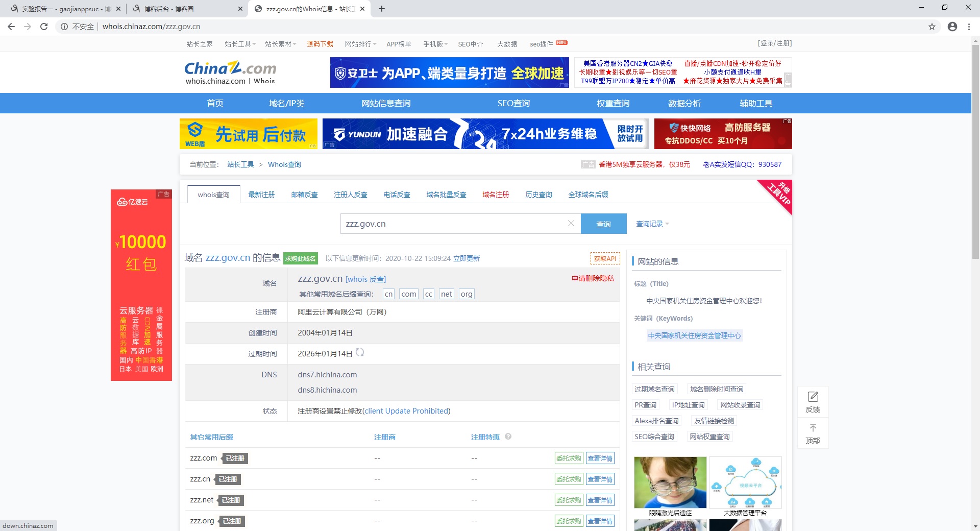Switch to the 邮箱反查 tab

305,195
